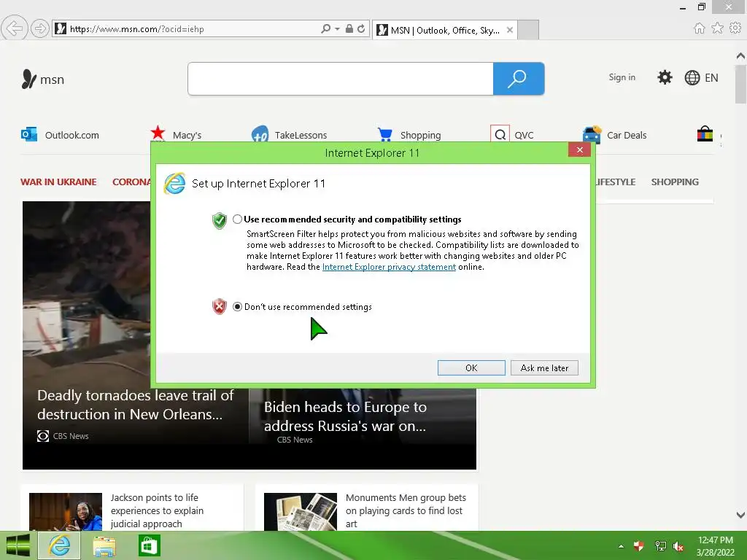Open File Explorer from taskbar
This screenshot has width=747, height=560.
coord(104,545)
